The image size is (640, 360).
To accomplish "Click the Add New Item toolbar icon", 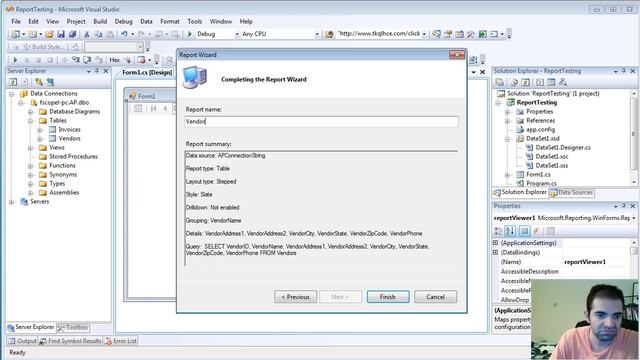I will 33,34.
